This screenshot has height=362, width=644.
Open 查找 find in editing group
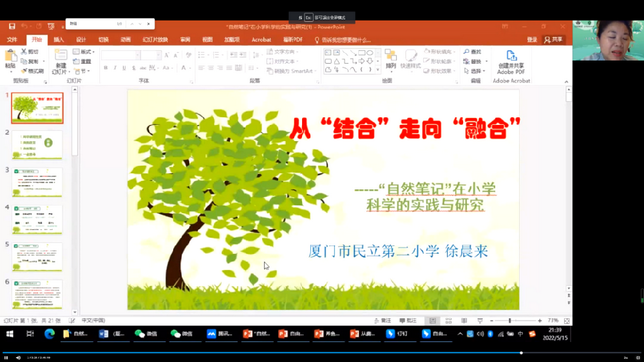point(472,52)
